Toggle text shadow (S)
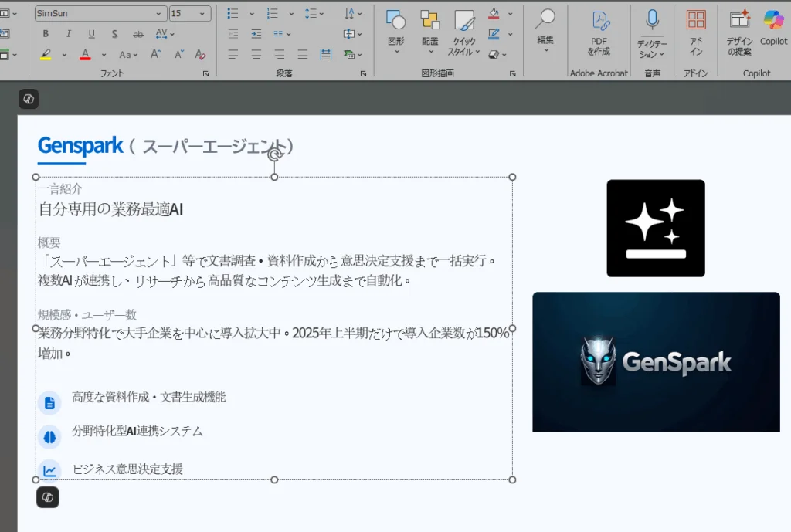The height and width of the screenshot is (532, 791). [x=114, y=34]
